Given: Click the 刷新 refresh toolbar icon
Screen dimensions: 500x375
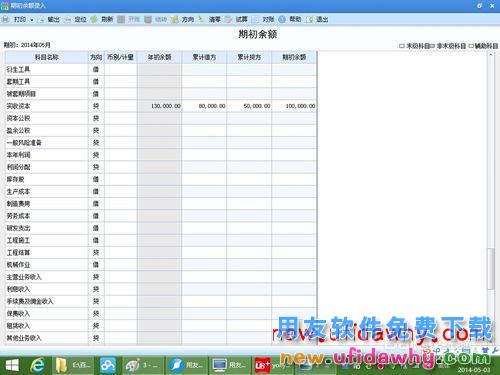Looking at the screenshot, I should [x=94, y=20].
